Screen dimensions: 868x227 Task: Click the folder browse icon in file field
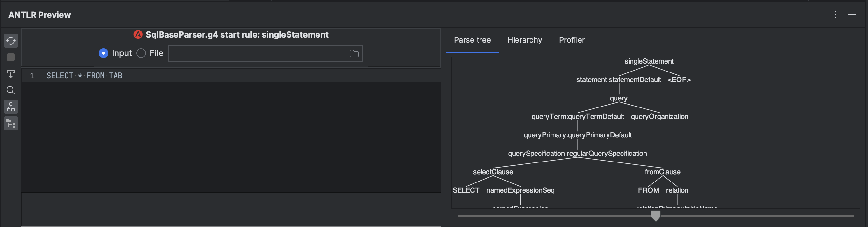353,53
